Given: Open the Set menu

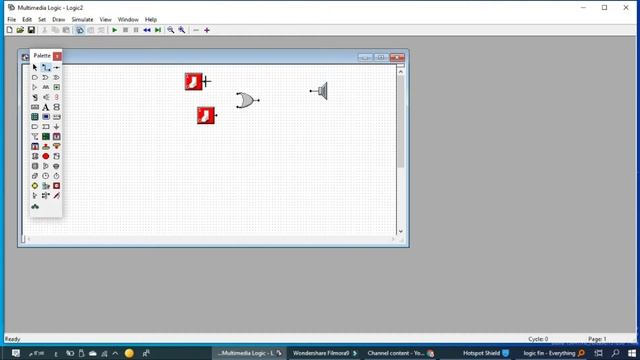Looking at the screenshot, I should tap(42, 20).
